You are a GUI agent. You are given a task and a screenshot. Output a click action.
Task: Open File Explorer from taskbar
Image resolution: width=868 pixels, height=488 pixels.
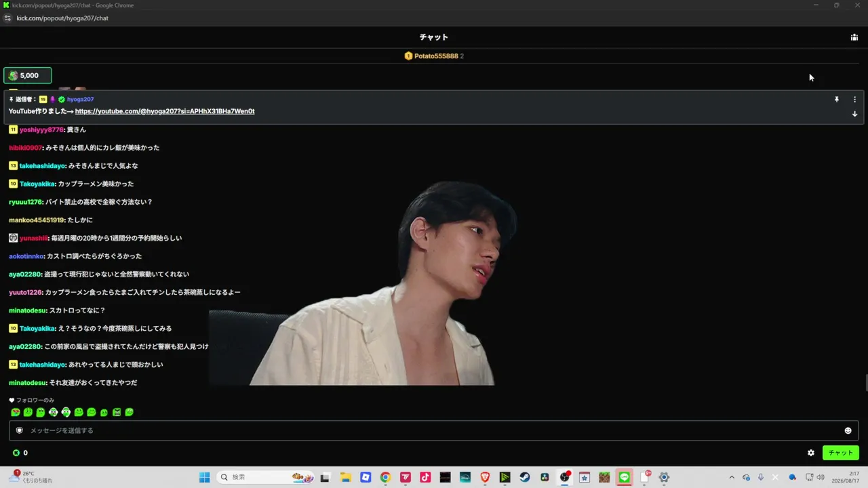click(x=345, y=477)
